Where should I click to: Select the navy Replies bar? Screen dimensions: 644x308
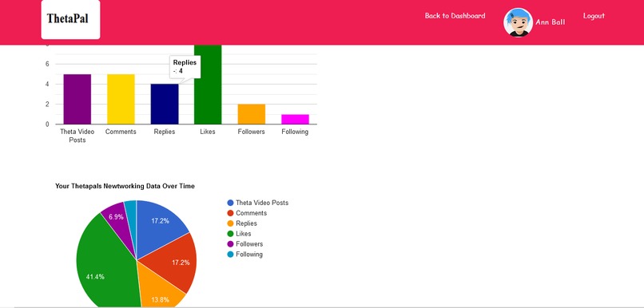165,105
